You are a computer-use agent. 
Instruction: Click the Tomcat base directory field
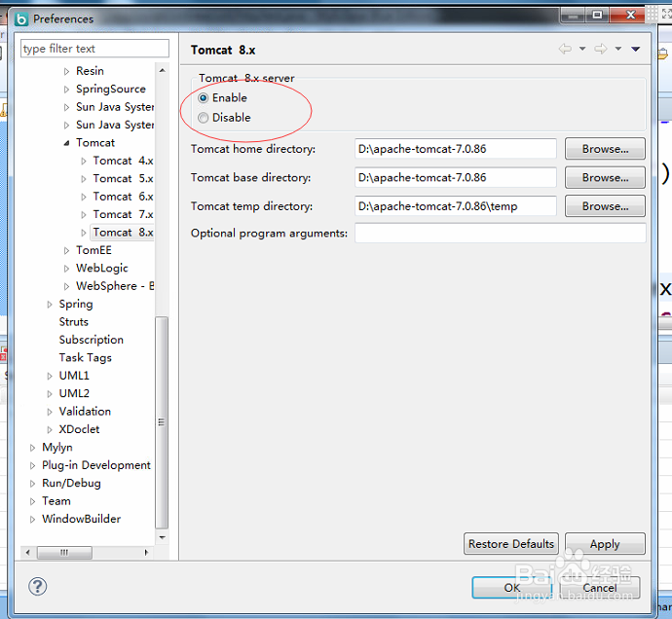(456, 177)
